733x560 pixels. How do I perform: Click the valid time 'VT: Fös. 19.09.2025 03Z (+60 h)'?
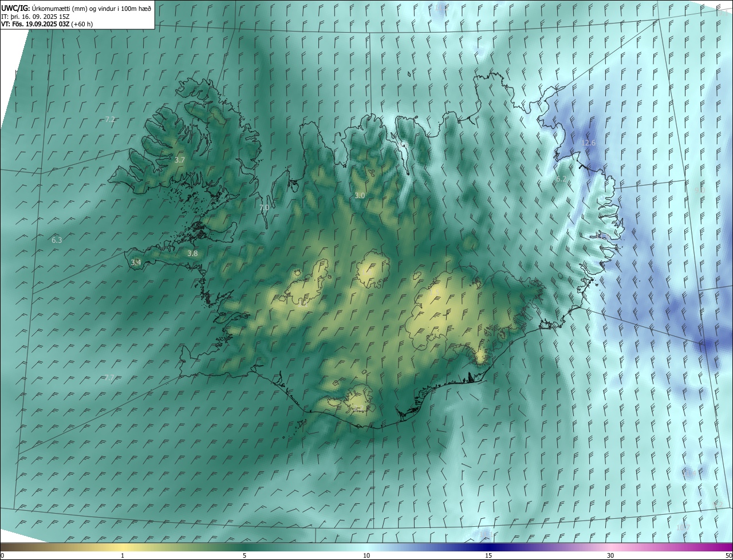47,24
